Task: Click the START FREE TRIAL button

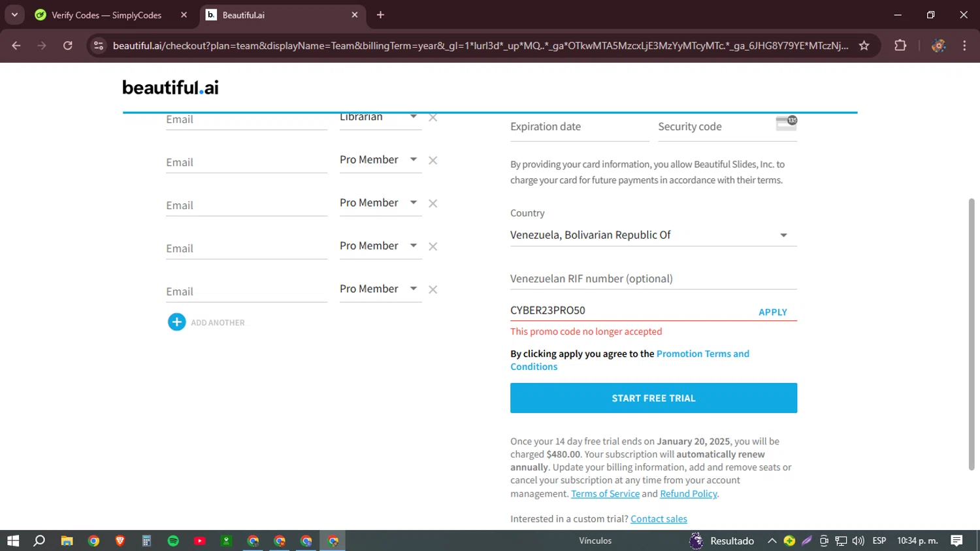Action: point(653,398)
